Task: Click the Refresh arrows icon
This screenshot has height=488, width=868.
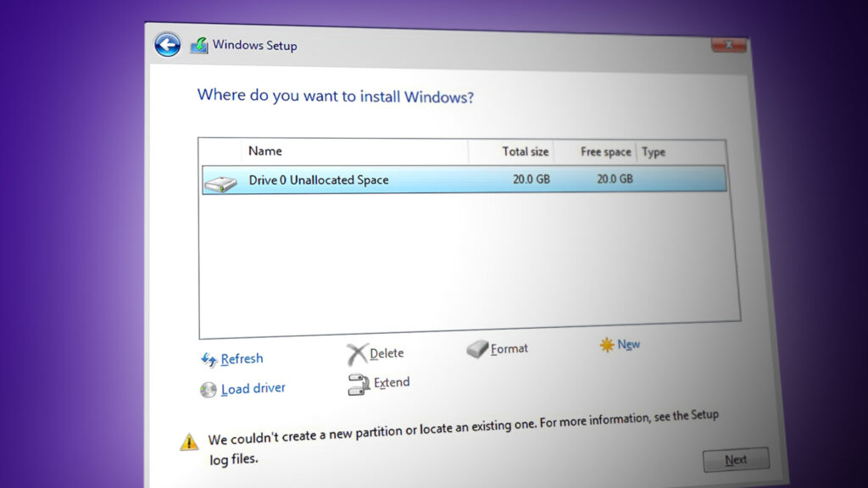Action: (x=209, y=360)
